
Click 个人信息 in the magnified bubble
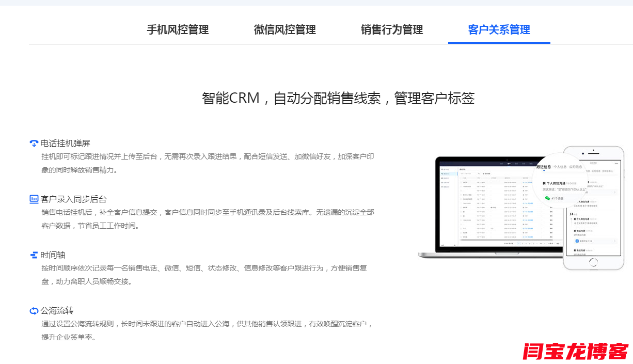560,167
